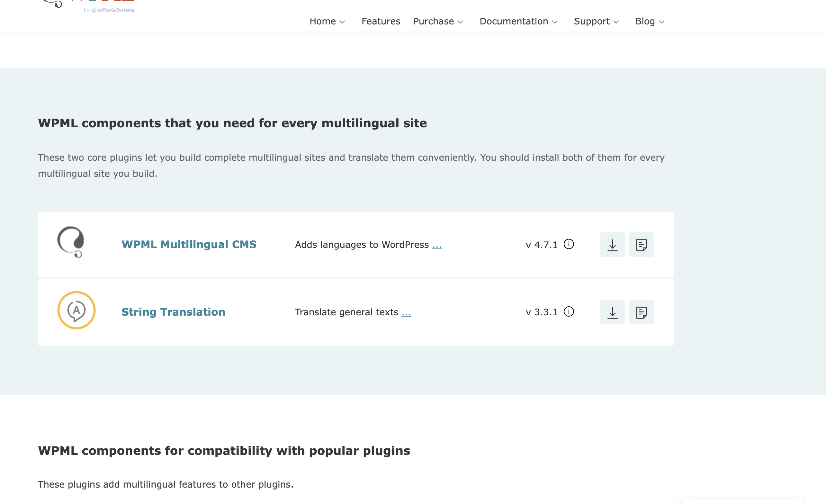Click paragraph starting 'These two core plugins'
The height and width of the screenshot is (504, 826).
click(351, 165)
